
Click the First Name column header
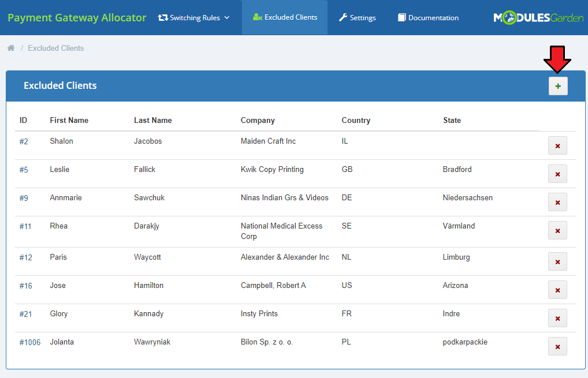pyautogui.click(x=69, y=120)
